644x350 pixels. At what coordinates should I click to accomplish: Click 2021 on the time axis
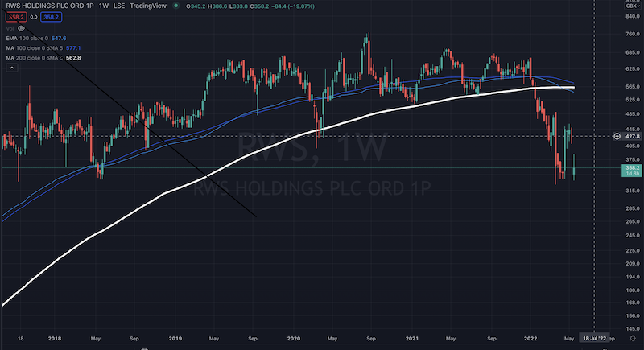[x=412, y=339]
